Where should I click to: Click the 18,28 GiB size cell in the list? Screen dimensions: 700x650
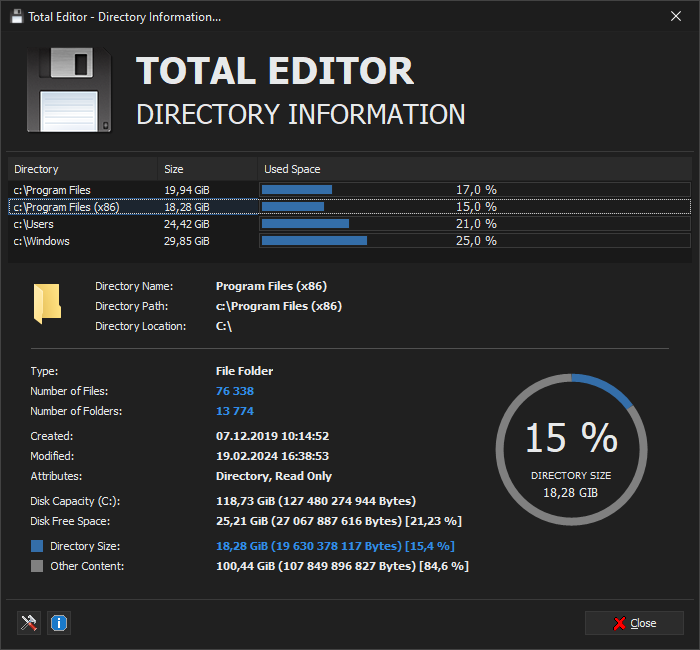point(187,207)
